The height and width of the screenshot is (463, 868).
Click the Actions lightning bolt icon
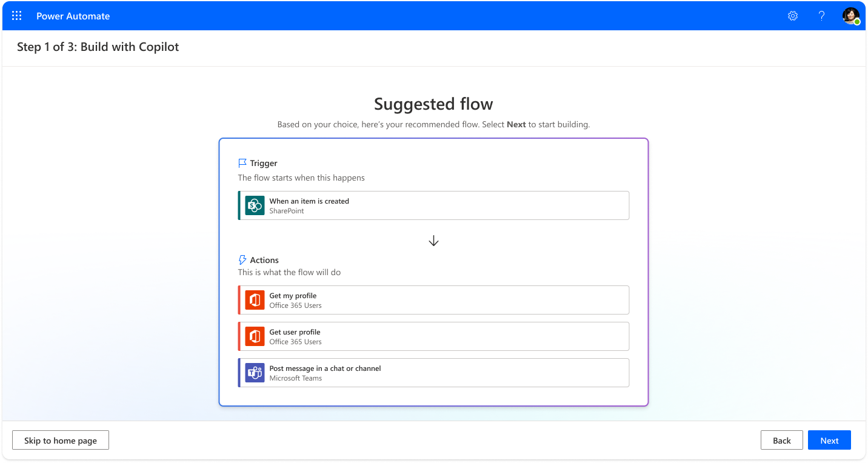(242, 260)
